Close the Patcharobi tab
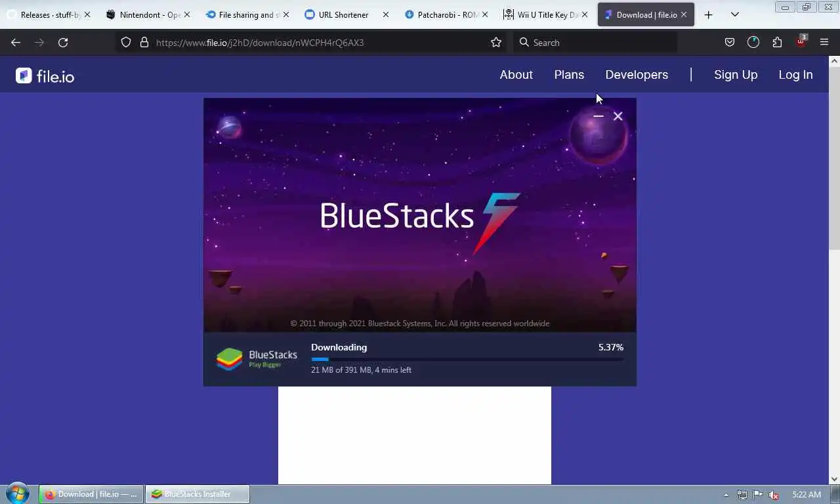The width and height of the screenshot is (840, 504). pyautogui.click(x=485, y=14)
